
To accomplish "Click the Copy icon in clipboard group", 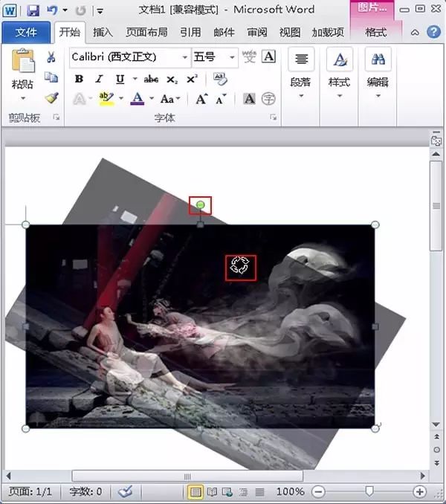I will click(x=51, y=77).
